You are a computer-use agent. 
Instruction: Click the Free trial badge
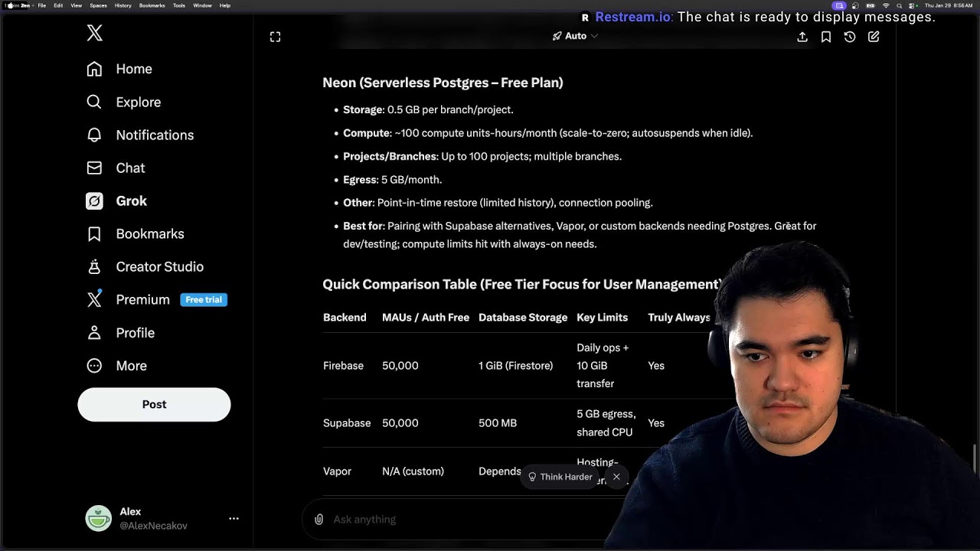click(x=204, y=299)
